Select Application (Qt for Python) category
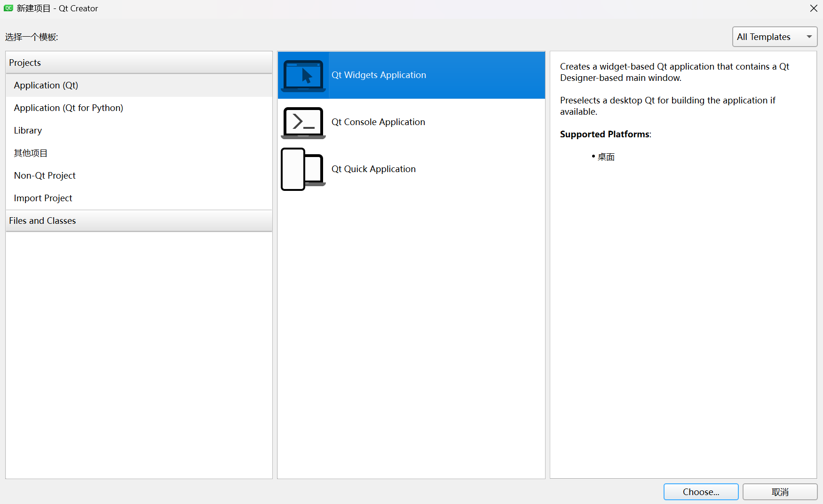 tap(139, 108)
